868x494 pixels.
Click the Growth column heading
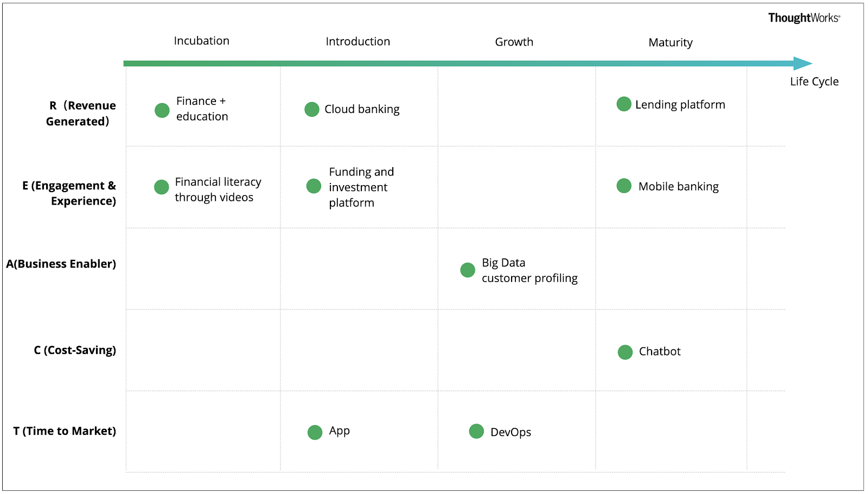click(514, 42)
